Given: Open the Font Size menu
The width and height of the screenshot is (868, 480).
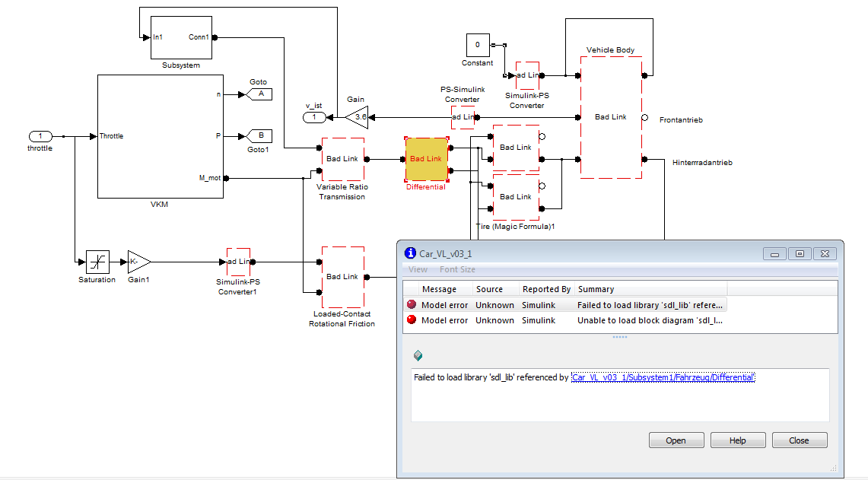Looking at the screenshot, I should click(457, 269).
